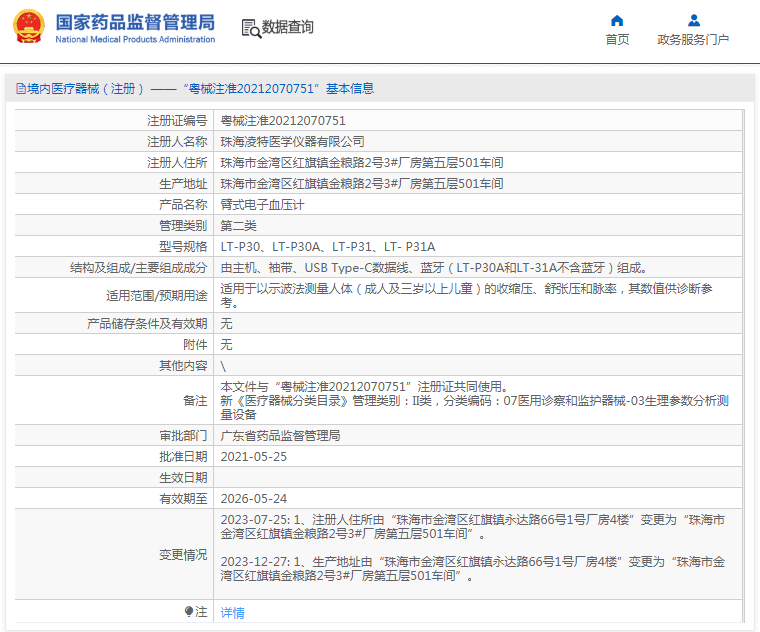The width and height of the screenshot is (760, 632).
Task: Click the 备注 remark text
Action: (x=475, y=400)
